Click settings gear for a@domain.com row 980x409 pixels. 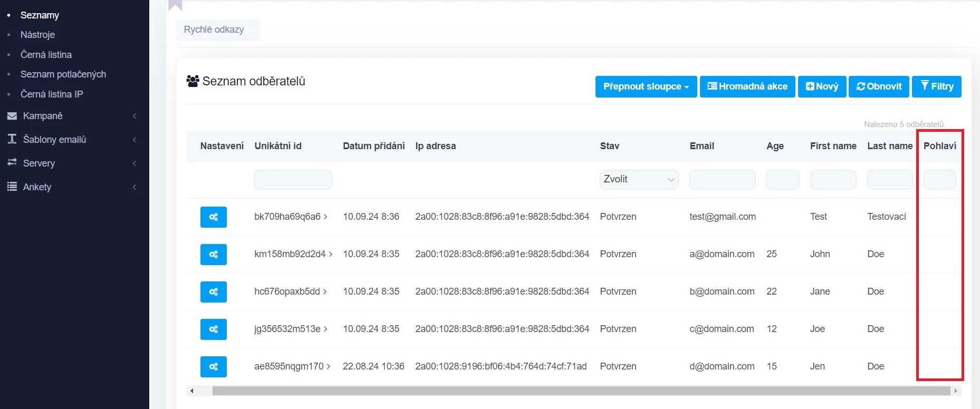coord(213,255)
